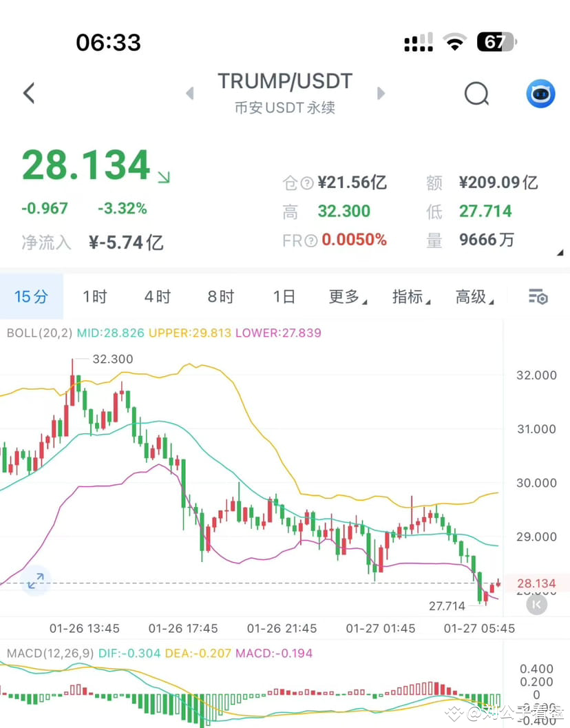Tap the high value 32.300 in stats
The width and height of the screenshot is (570, 728).
click(x=344, y=211)
